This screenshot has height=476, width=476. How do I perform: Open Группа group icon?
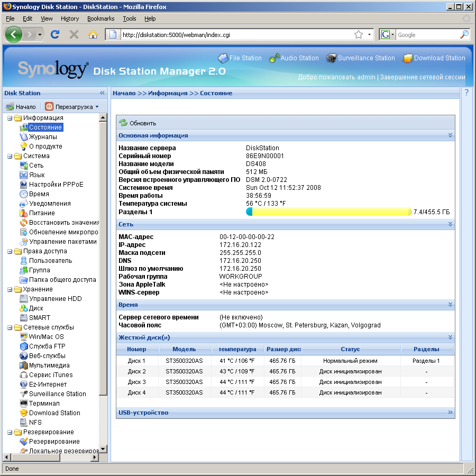[x=24, y=270]
